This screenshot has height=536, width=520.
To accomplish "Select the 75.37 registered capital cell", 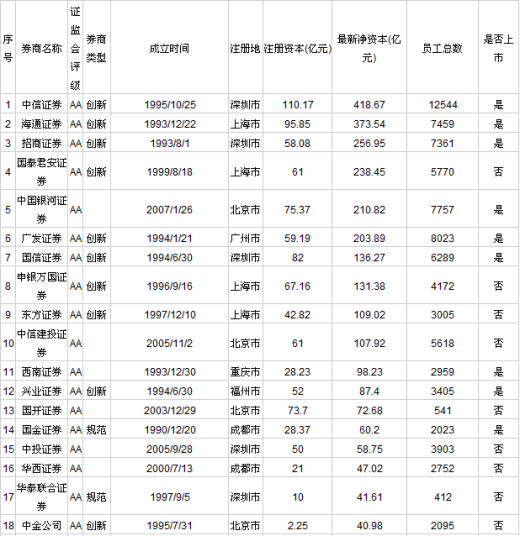I will pyautogui.click(x=297, y=209).
